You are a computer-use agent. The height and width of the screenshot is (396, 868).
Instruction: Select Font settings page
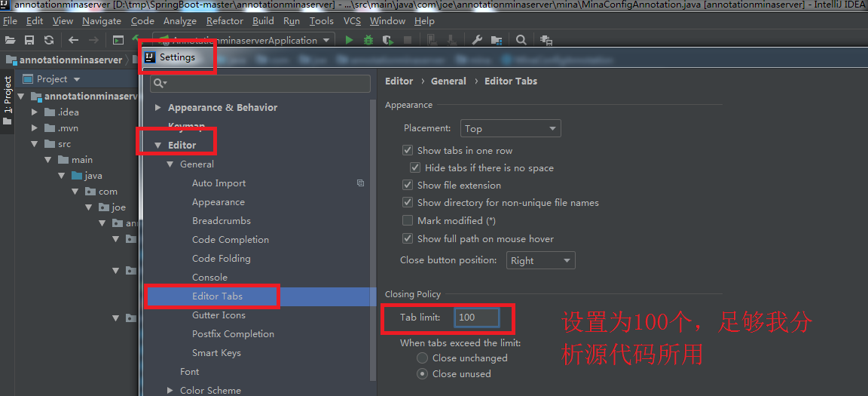[189, 372]
